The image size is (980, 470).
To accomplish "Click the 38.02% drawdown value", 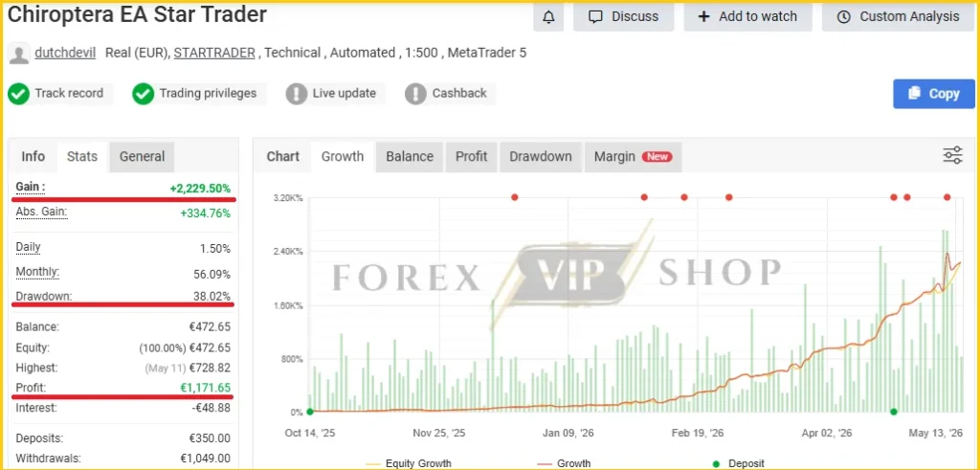I will pos(212,296).
